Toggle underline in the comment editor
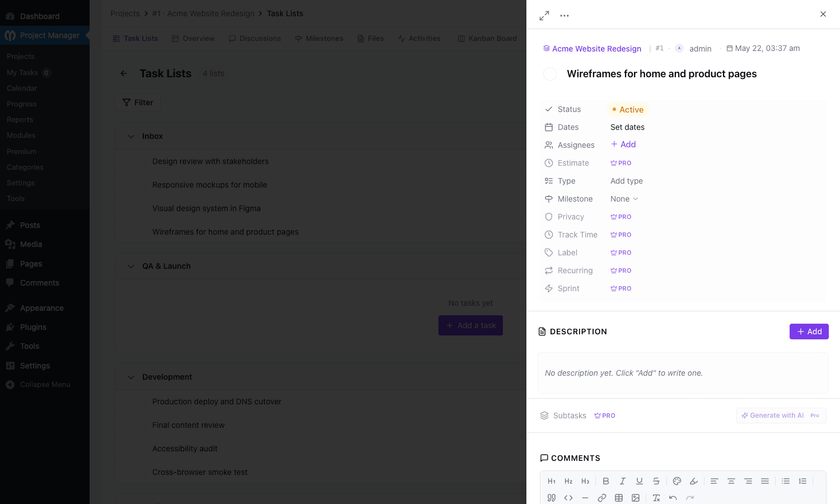This screenshot has width=840, height=504. (640, 481)
